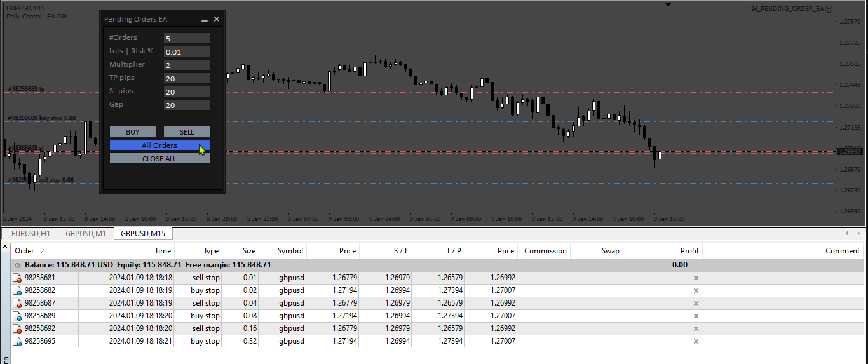This screenshot has height=364, width=868.
Task: Switch to the GBPUSD,M1 chart tab
Action: (x=86, y=233)
